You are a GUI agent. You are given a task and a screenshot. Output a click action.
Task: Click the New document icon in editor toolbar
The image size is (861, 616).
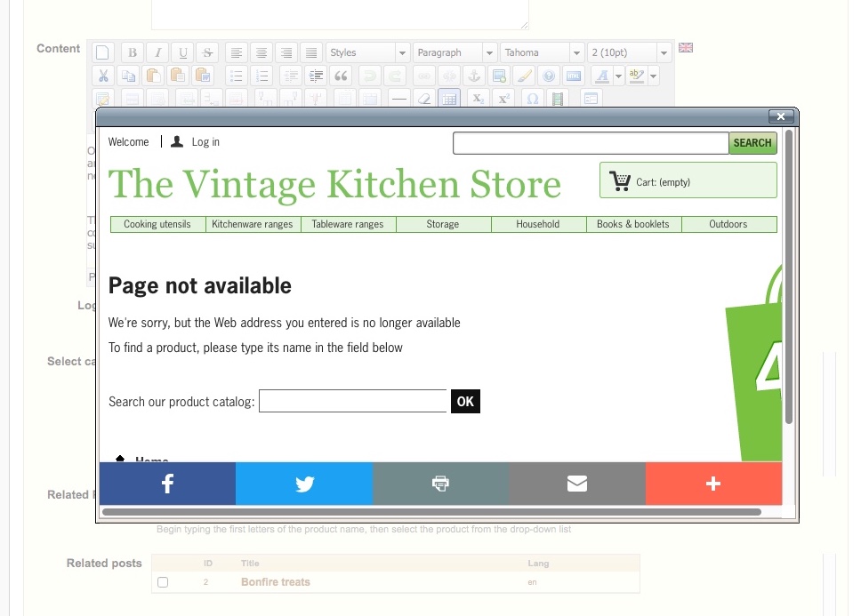coord(102,52)
